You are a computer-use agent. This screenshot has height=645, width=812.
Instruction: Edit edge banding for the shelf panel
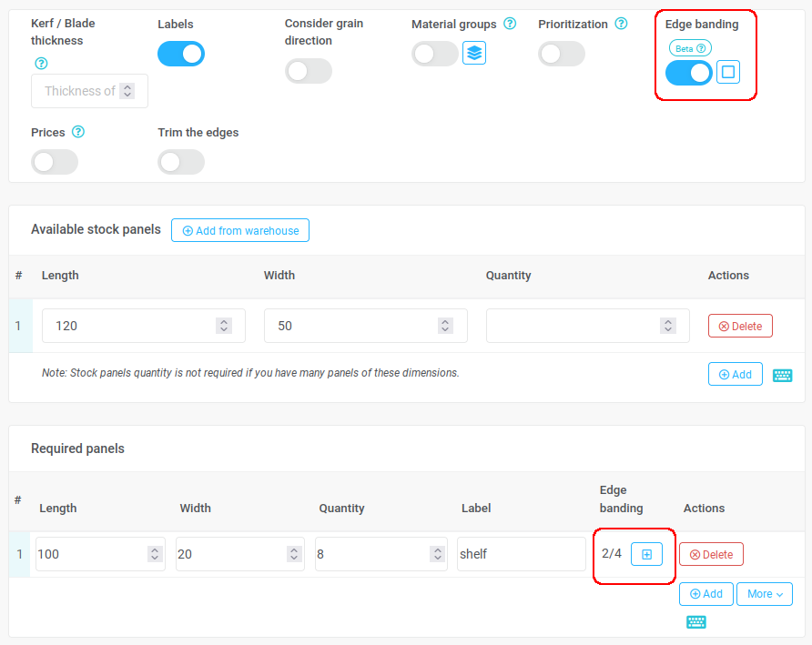point(646,554)
